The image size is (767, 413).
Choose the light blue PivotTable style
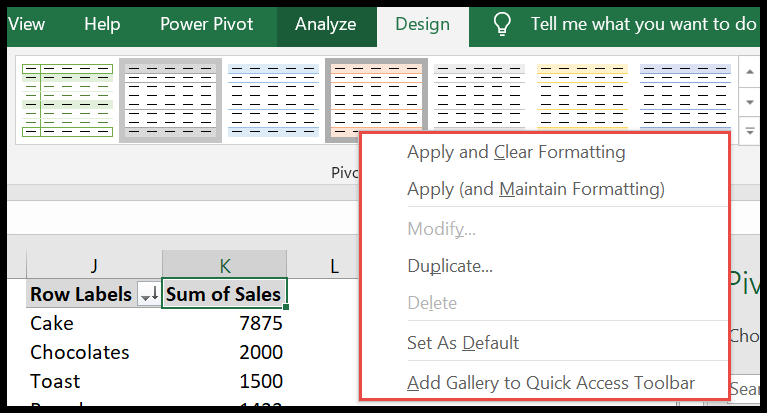(x=273, y=100)
